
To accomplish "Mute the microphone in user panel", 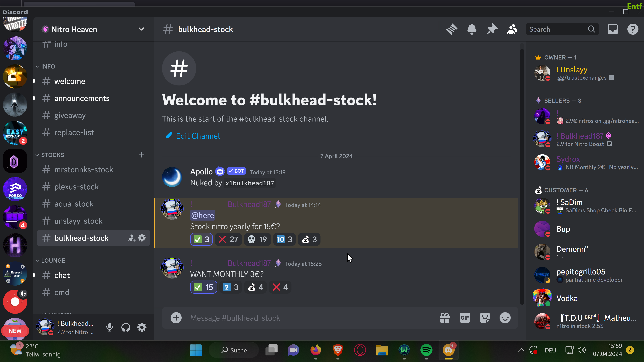I will [110, 327].
